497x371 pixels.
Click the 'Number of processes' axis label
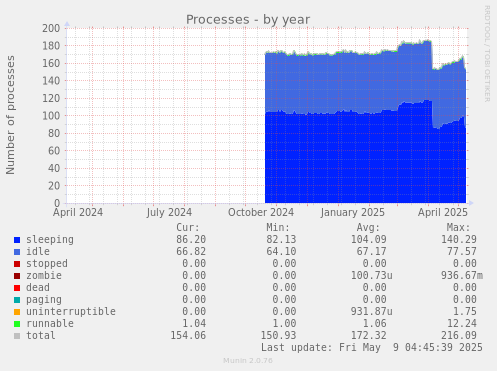[10, 115]
